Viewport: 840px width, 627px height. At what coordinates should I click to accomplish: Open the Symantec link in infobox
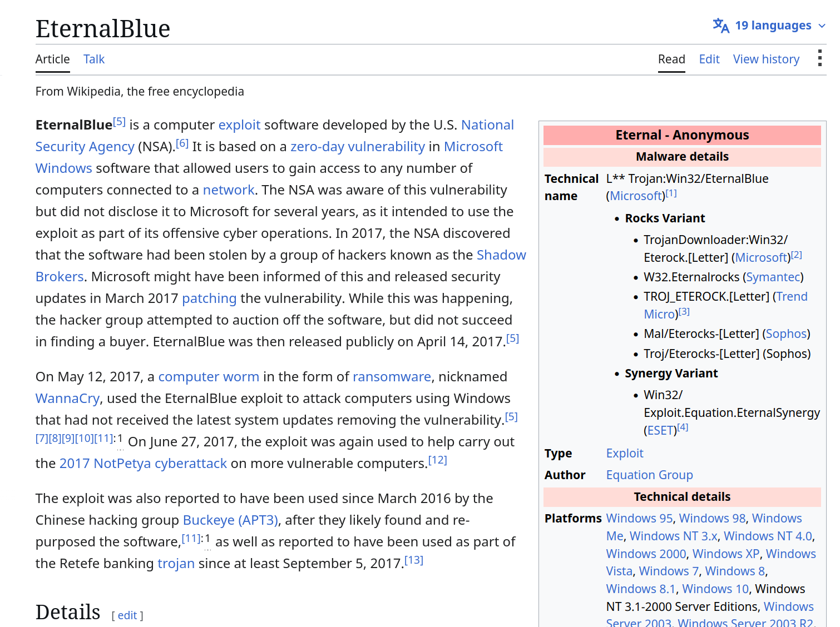tap(773, 277)
